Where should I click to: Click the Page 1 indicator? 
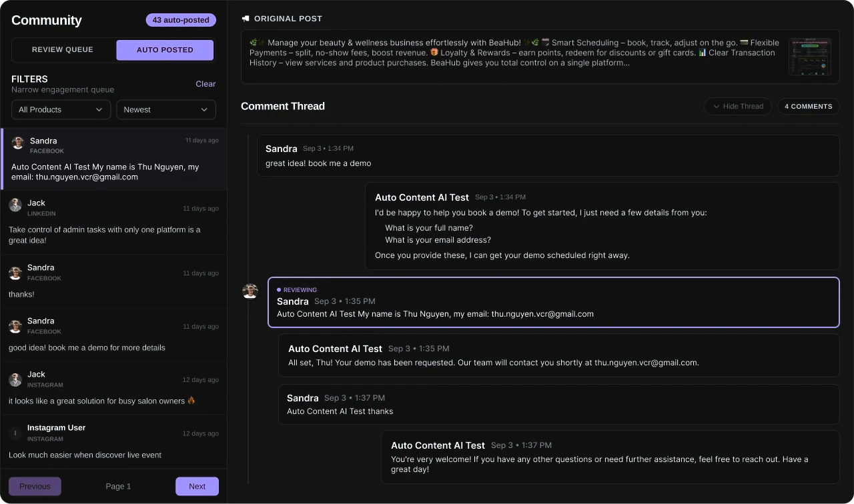click(118, 486)
